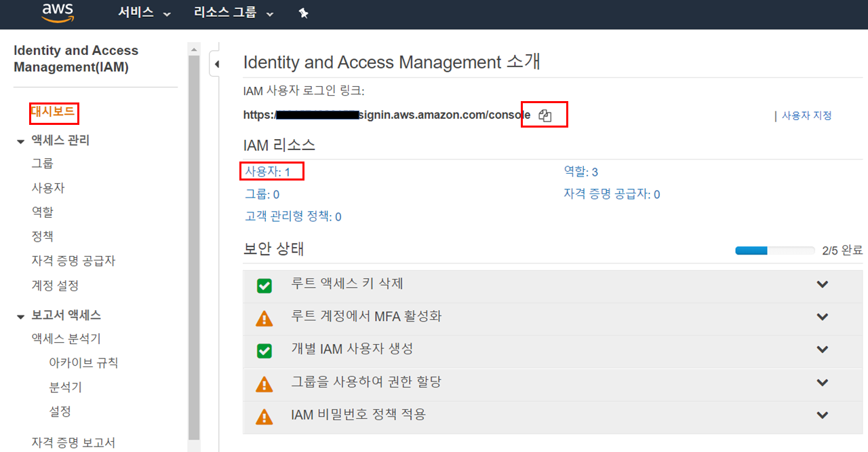Expand the 개별 IAM 사용자 생성 chevron
The image size is (868, 452).
823,350
